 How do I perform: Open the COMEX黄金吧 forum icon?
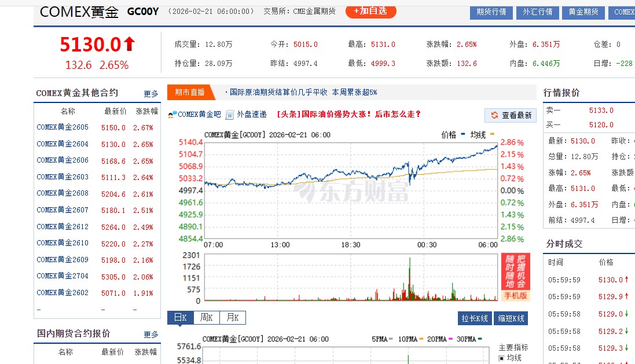[x=170, y=115]
